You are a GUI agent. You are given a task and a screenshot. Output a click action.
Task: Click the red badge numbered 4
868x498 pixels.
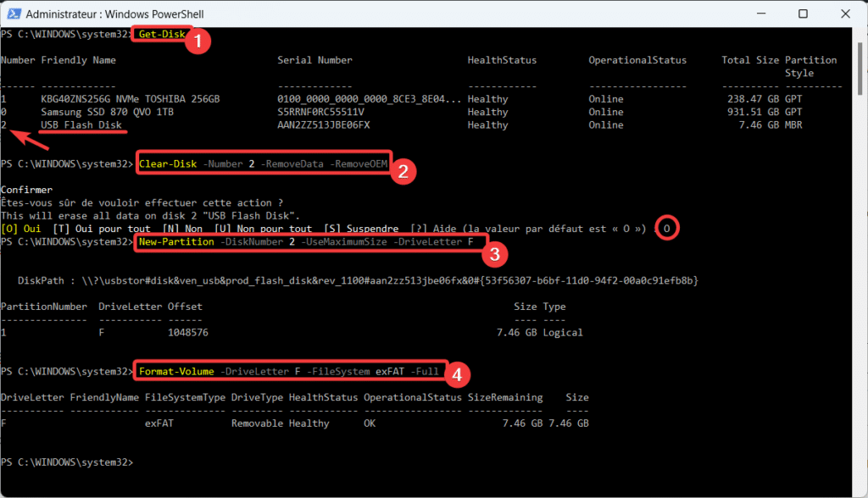[x=457, y=373]
